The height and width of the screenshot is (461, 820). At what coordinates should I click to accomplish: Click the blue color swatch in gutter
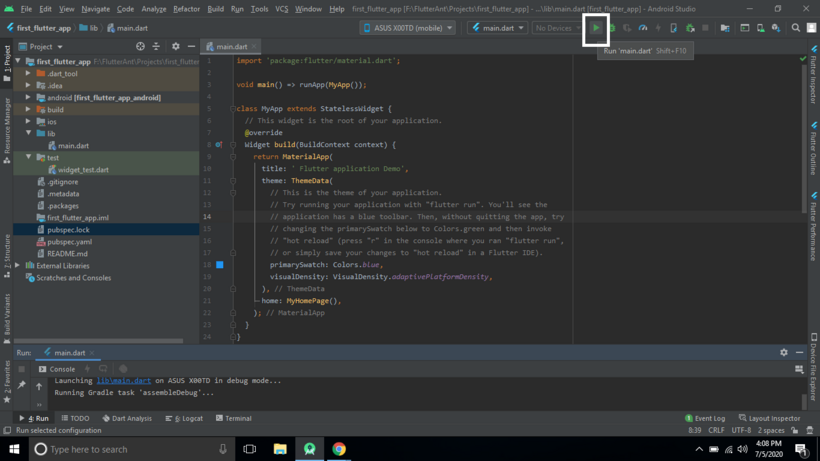pyautogui.click(x=220, y=265)
